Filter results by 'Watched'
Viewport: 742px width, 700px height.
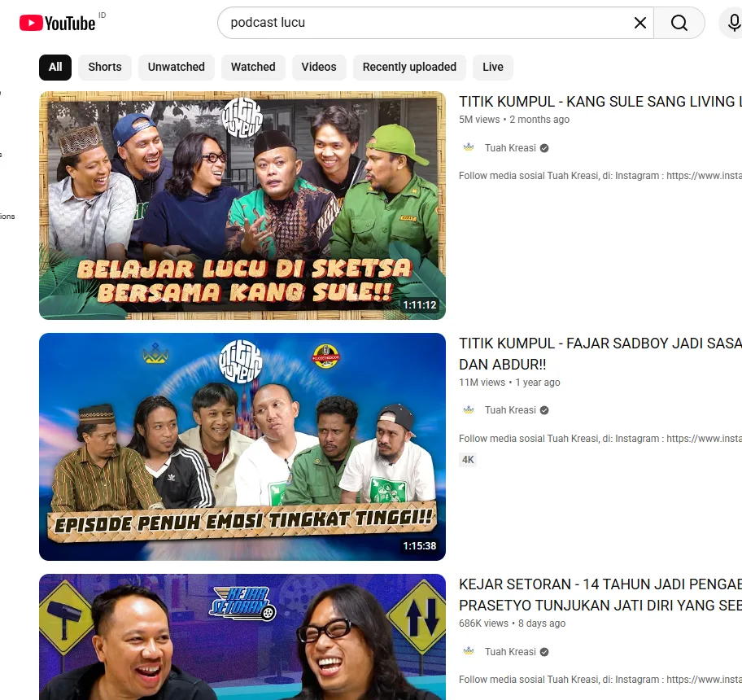pos(253,68)
